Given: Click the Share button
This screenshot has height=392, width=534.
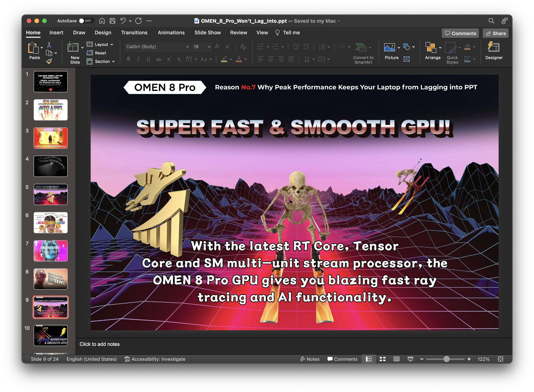Looking at the screenshot, I should (496, 34).
